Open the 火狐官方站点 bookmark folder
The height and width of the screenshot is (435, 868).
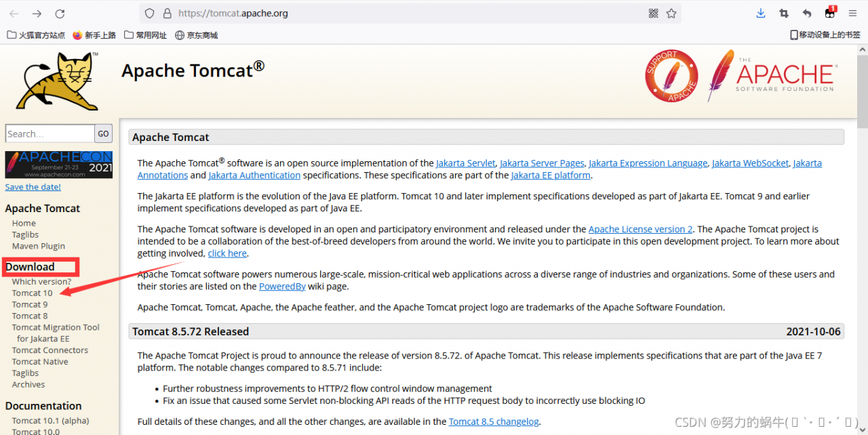point(36,35)
